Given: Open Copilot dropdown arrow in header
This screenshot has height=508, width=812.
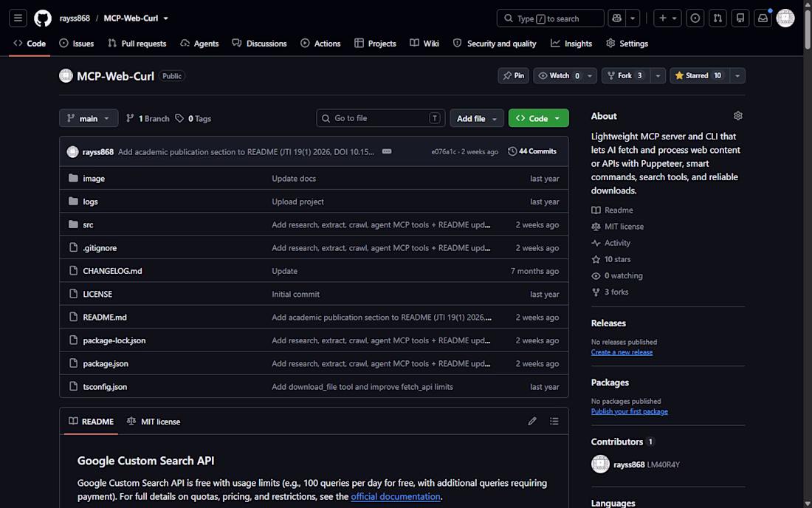Looking at the screenshot, I should coord(633,18).
